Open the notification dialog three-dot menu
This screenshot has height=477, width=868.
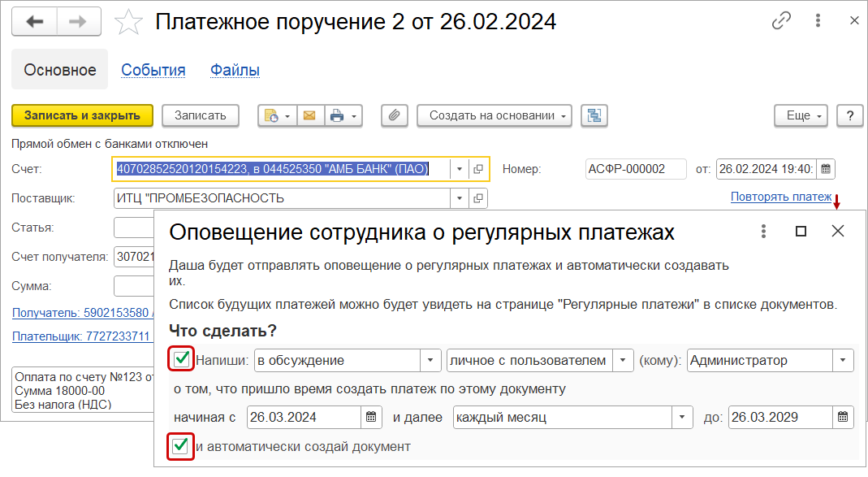[763, 231]
